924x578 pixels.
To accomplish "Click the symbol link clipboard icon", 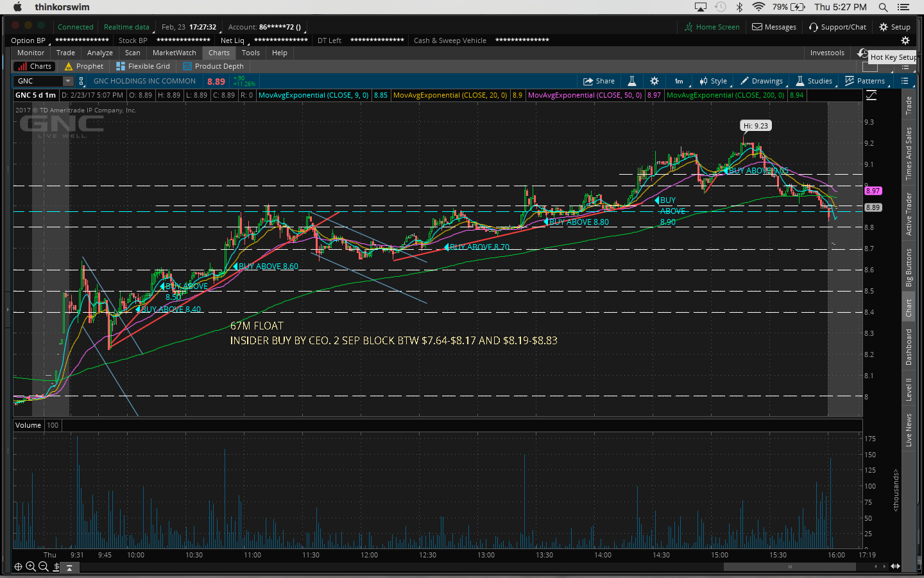I will (x=81, y=81).
